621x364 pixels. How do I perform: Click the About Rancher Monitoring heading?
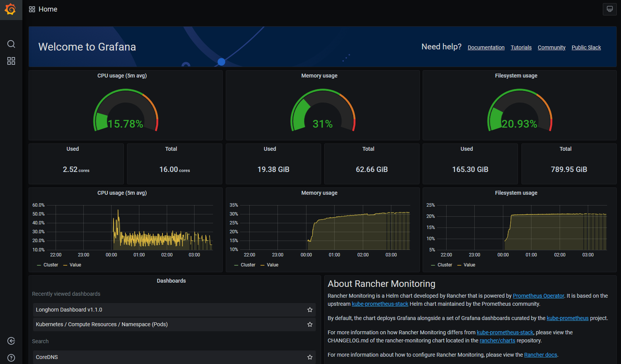[381, 284]
